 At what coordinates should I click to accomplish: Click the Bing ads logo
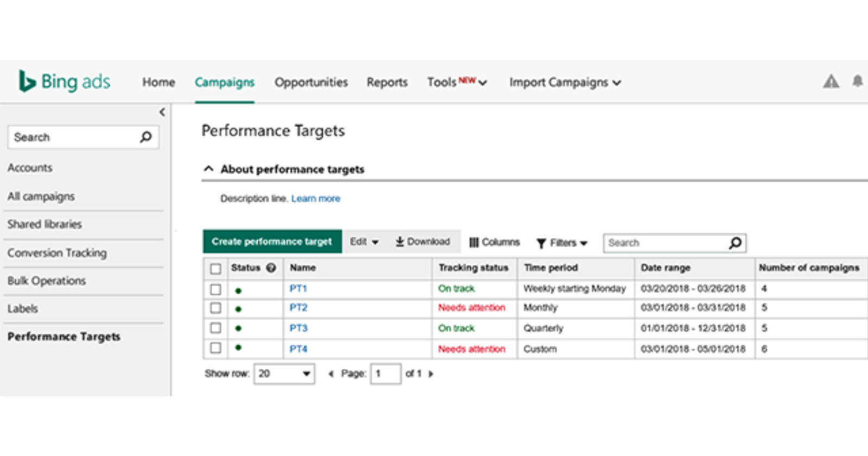point(65,81)
